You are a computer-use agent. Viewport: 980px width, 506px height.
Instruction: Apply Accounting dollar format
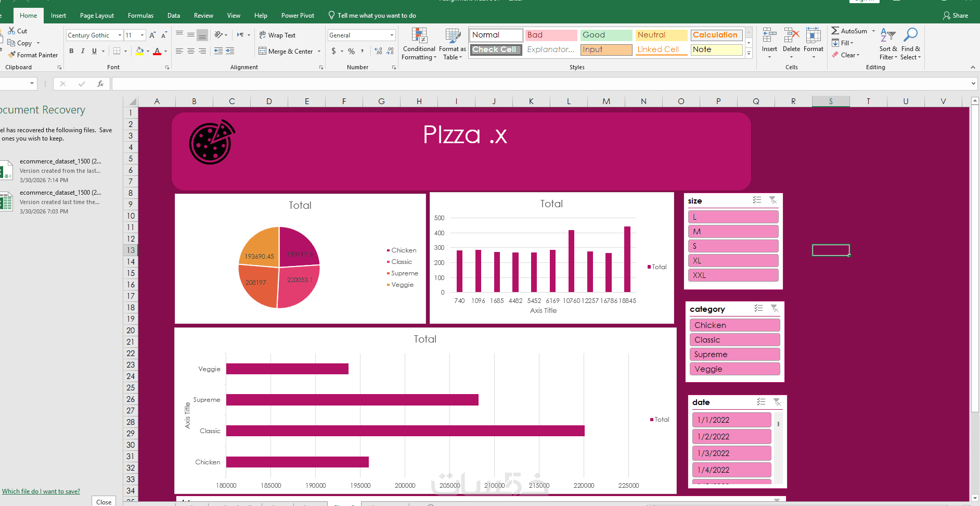[333, 51]
